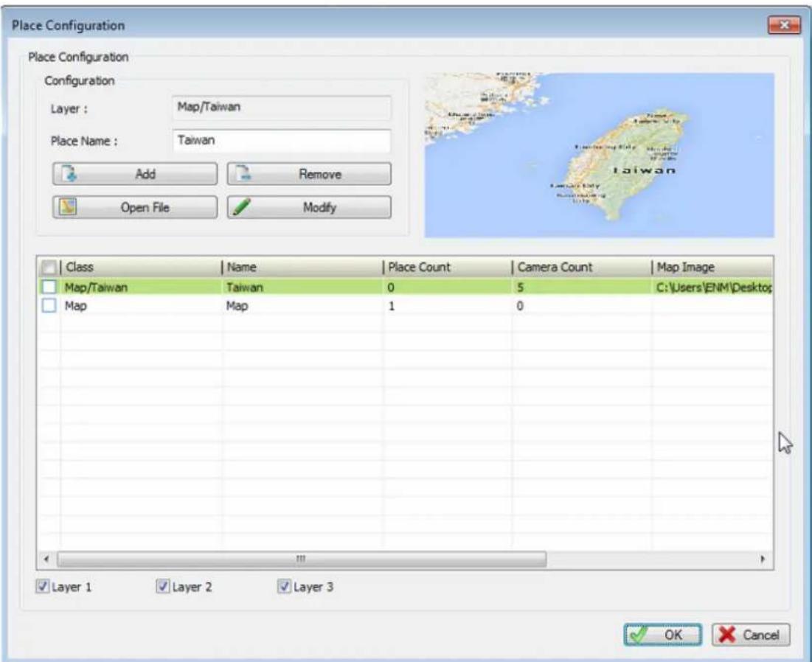
Task: Click inside the Place Name field
Action: point(282,141)
